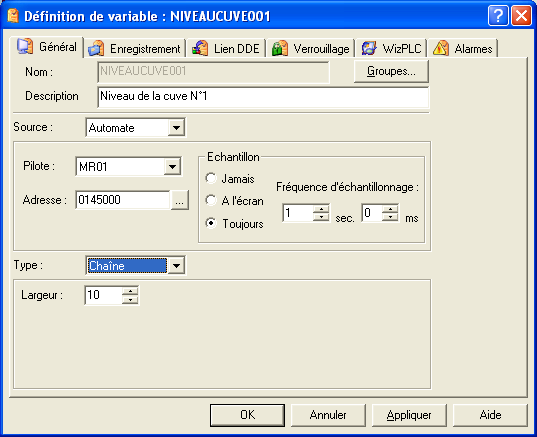Select the Jamais sampling option
This screenshot has width=537, height=437.
(x=211, y=178)
